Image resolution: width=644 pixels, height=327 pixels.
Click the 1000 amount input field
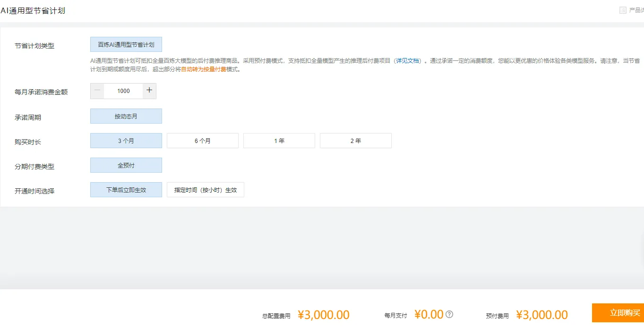click(x=123, y=91)
